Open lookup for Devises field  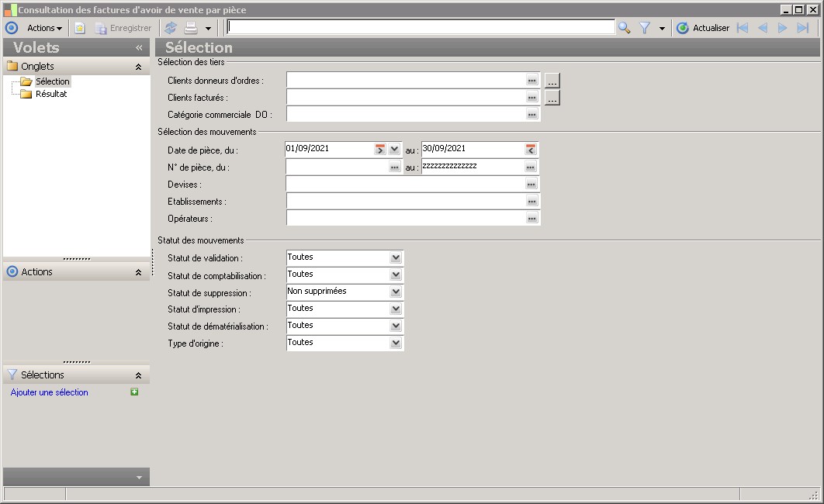click(x=531, y=185)
